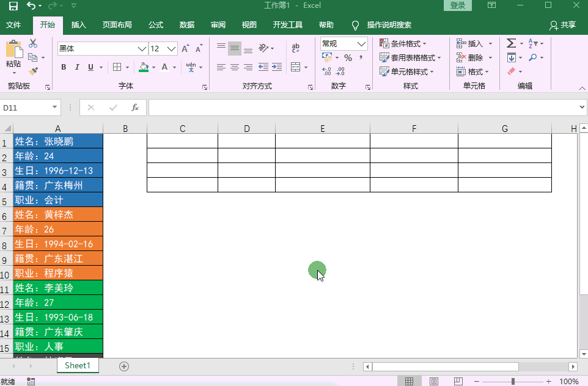Image resolution: width=588 pixels, height=386 pixels.
Task: Switch to the 页面布局 ribbon tab
Action: coord(117,24)
